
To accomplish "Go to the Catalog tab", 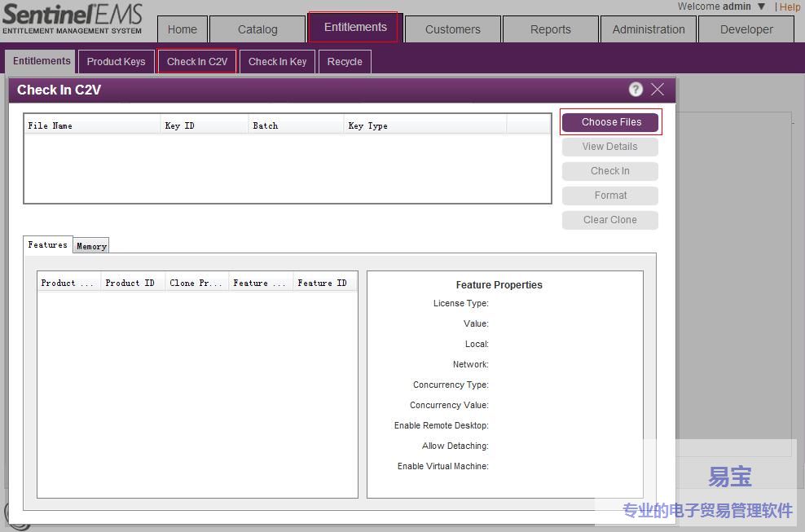I will 257,29.
